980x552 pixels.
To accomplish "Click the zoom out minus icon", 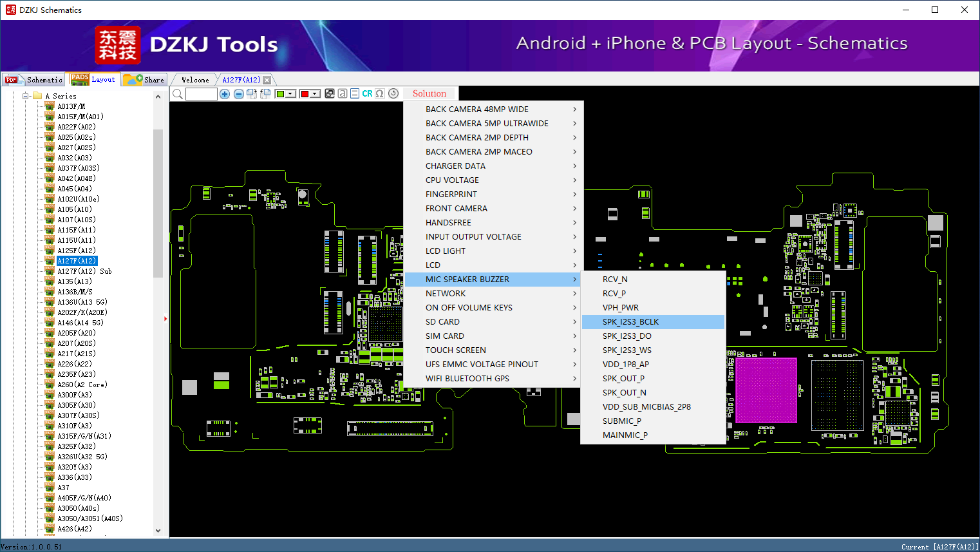I will pyautogui.click(x=239, y=94).
